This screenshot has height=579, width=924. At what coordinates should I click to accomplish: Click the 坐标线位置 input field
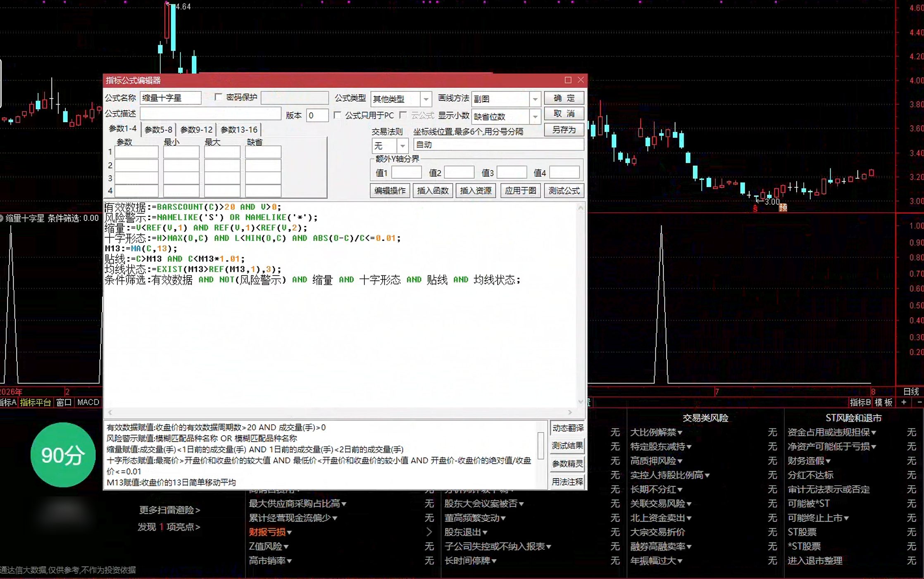(498, 145)
